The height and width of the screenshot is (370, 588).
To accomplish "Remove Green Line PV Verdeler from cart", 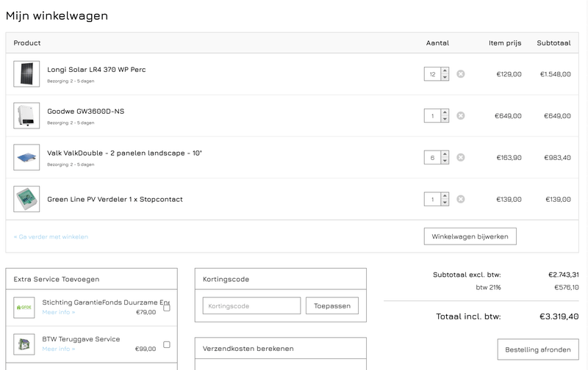I will (x=461, y=199).
